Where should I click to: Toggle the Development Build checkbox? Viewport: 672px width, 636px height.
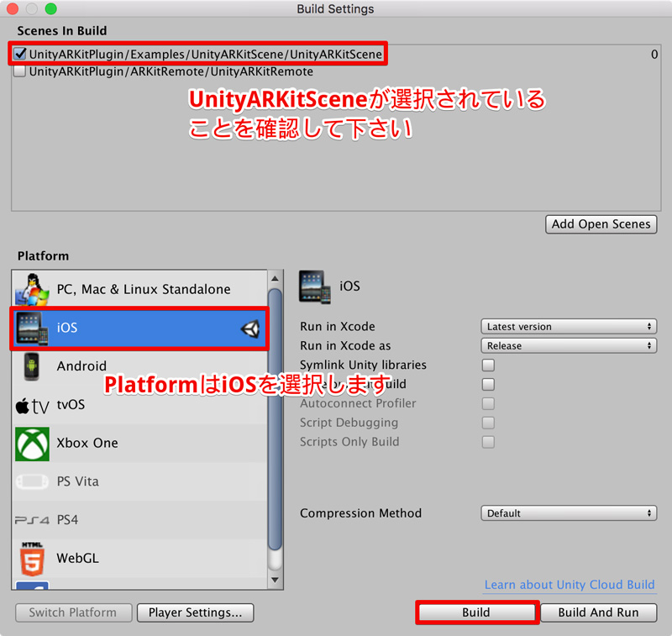488,385
